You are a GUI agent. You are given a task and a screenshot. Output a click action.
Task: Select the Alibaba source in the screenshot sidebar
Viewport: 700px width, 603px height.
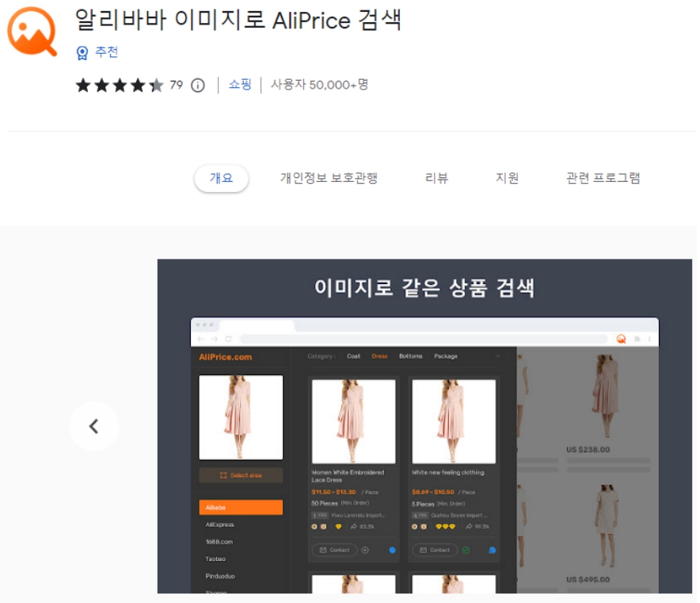[x=241, y=507]
